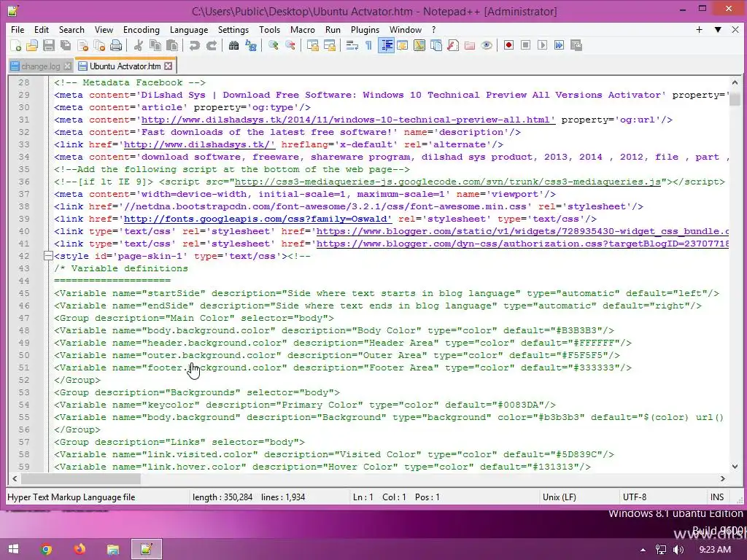Click the dilshadsys.tk link on line 33
This screenshot has width=747, height=560.
click(x=199, y=145)
